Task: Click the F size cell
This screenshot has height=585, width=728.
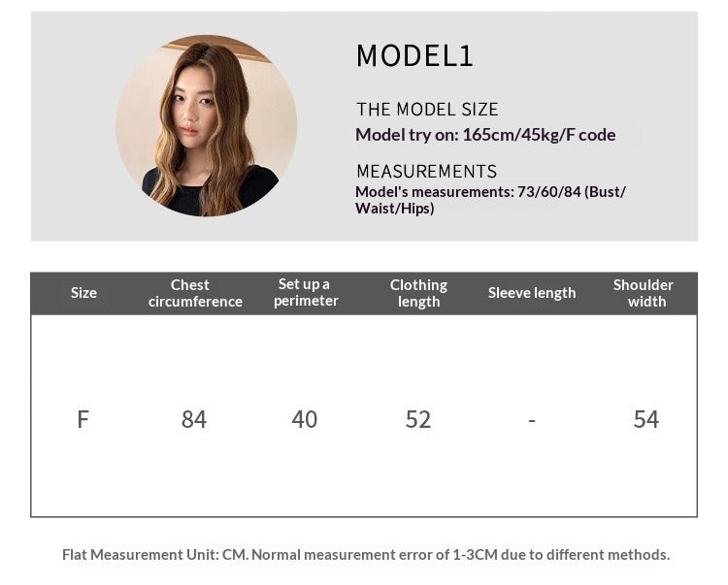Action: (x=83, y=419)
